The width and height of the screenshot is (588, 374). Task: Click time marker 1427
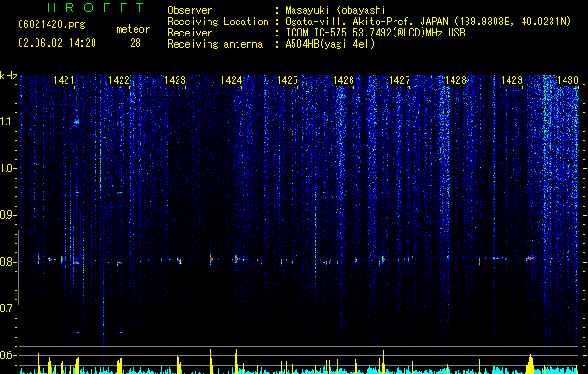point(399,80)
